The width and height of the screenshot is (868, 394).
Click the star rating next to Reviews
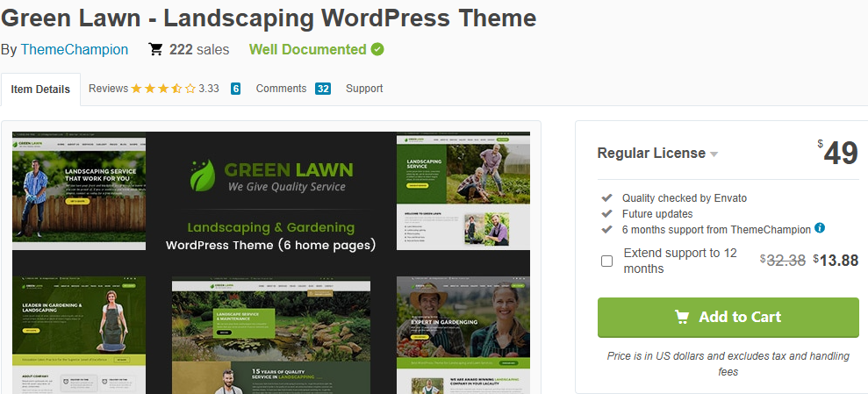tap(163, 89)
